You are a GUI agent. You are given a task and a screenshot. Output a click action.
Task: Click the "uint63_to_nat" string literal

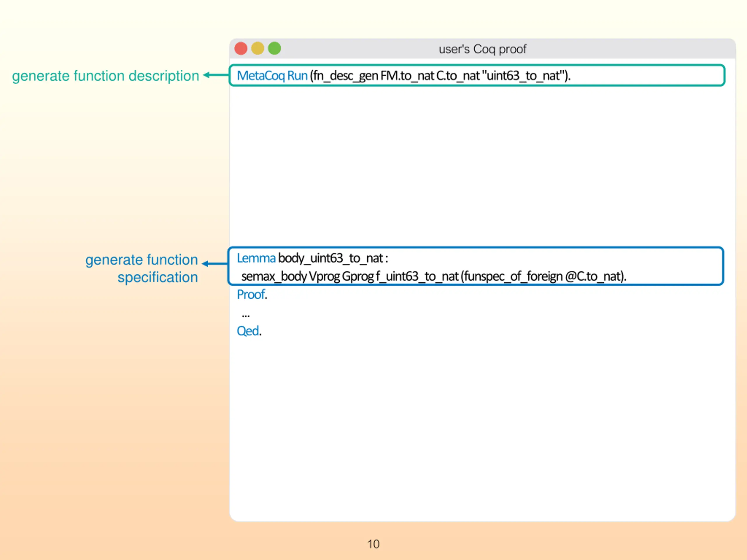tap(523, 76)
